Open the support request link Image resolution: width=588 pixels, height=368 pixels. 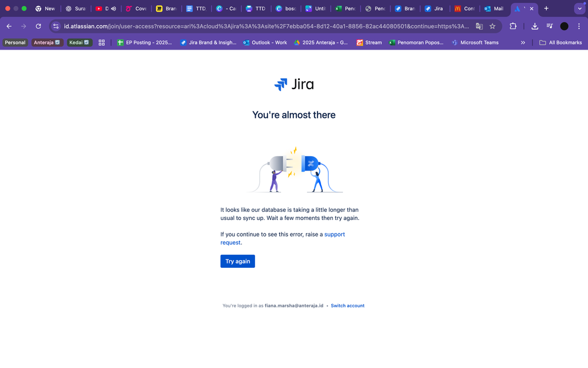coord(334,234)
